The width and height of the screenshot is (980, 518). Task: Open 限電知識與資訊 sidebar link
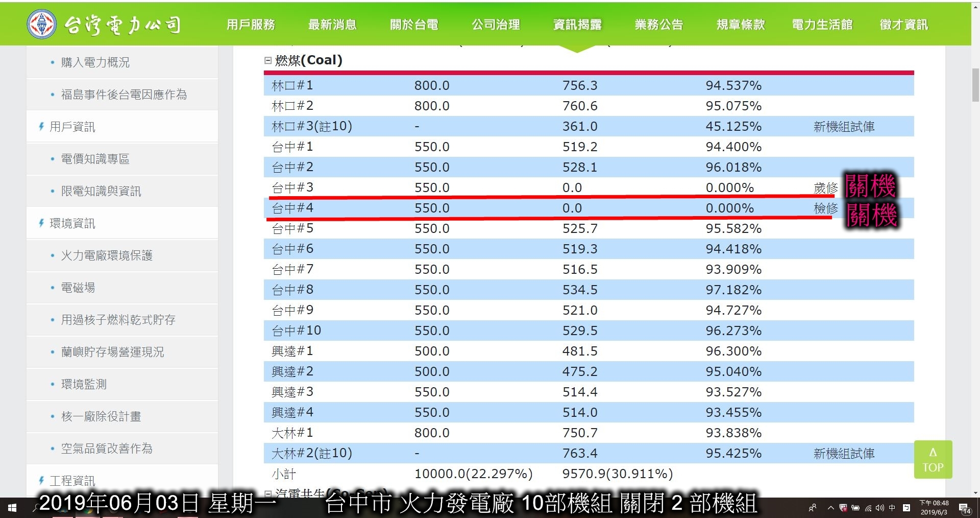tap(101, 191)
